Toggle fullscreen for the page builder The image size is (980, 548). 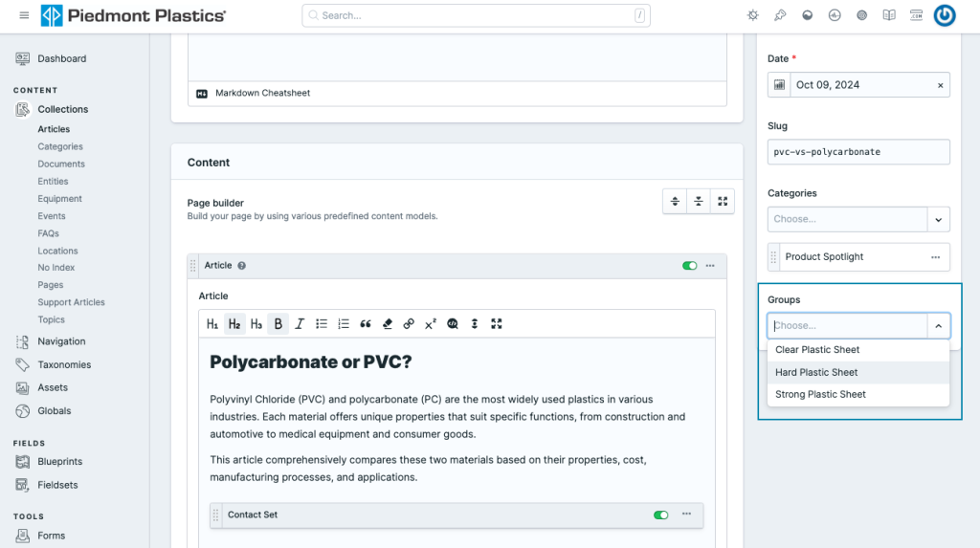(x=723, y=201)
